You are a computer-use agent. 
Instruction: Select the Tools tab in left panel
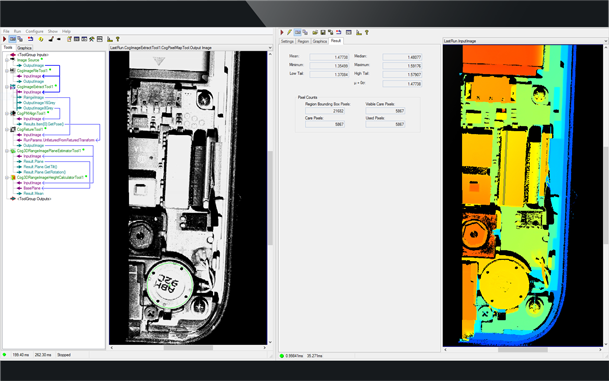(8, 47)
